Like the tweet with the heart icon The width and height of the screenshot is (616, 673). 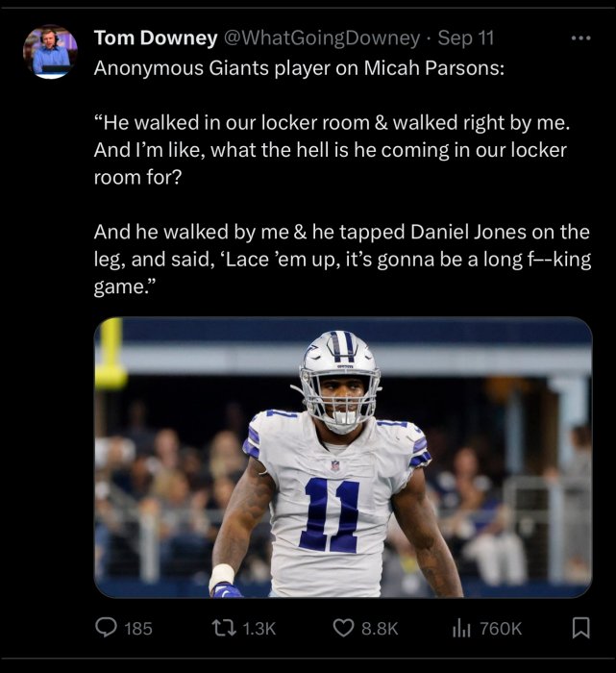click(x=344, y=628)
